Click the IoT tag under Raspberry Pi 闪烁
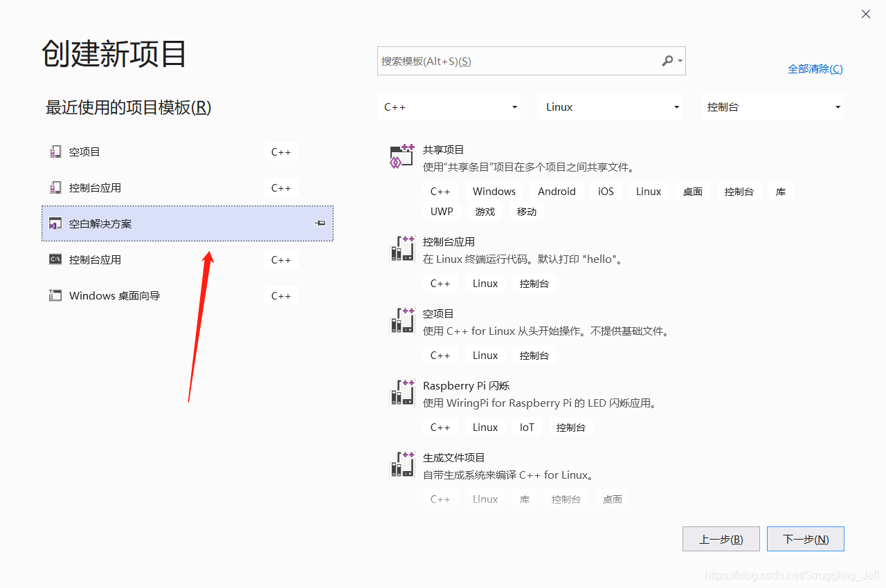The image size is (886, 588). (x=527, y=428)
